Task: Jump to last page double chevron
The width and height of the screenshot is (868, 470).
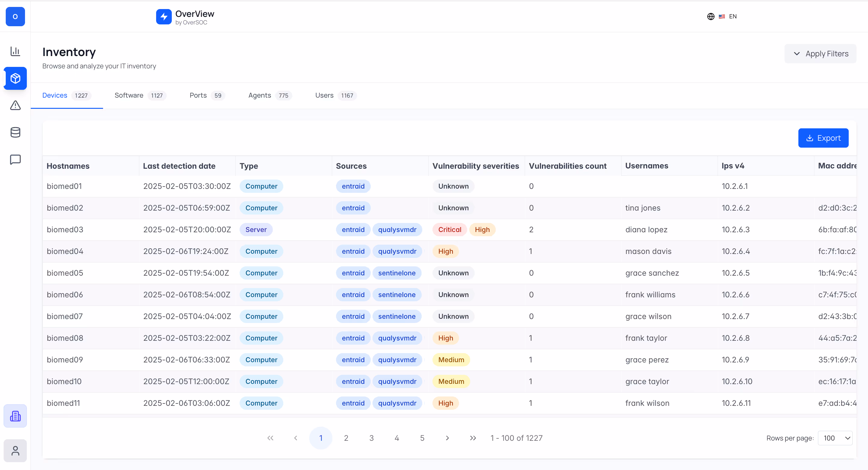Action: [473, 438]
